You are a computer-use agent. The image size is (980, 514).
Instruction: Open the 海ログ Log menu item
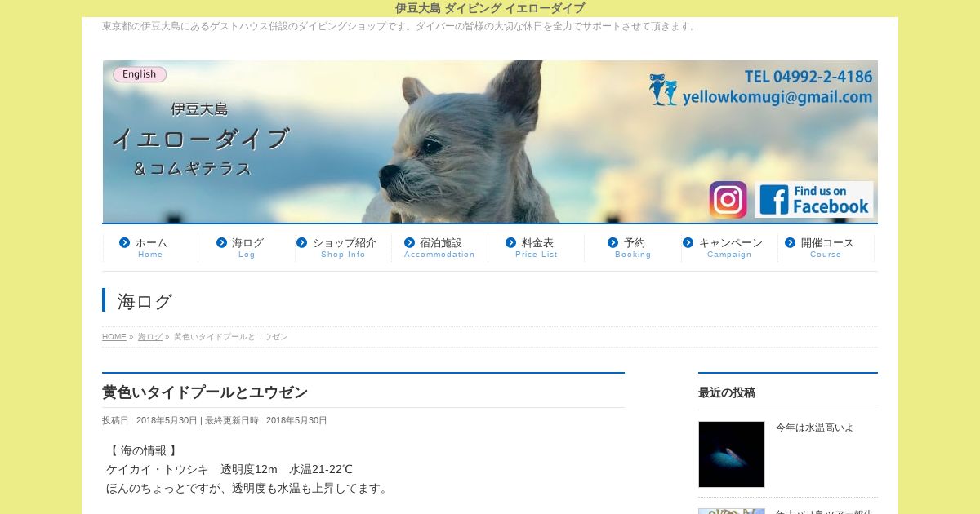(247, 248)
